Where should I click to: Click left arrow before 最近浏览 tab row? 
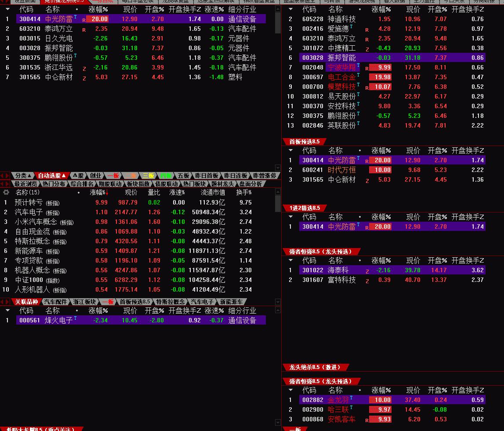2,184
